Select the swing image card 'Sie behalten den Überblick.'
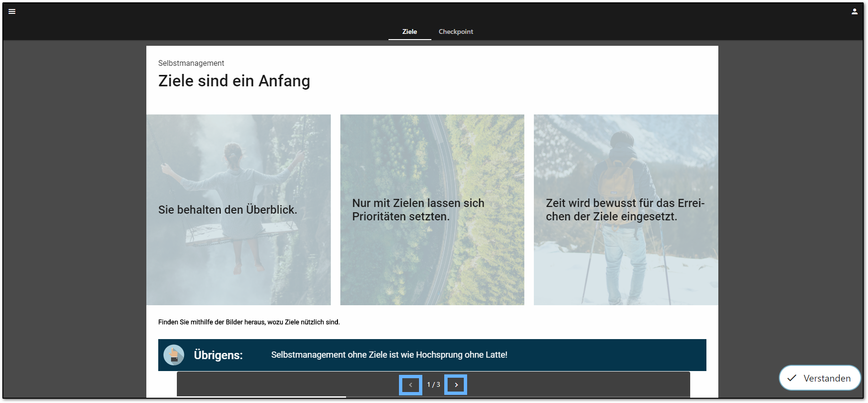The height and width of the screenshot is (403, 868). coord(238,210)
